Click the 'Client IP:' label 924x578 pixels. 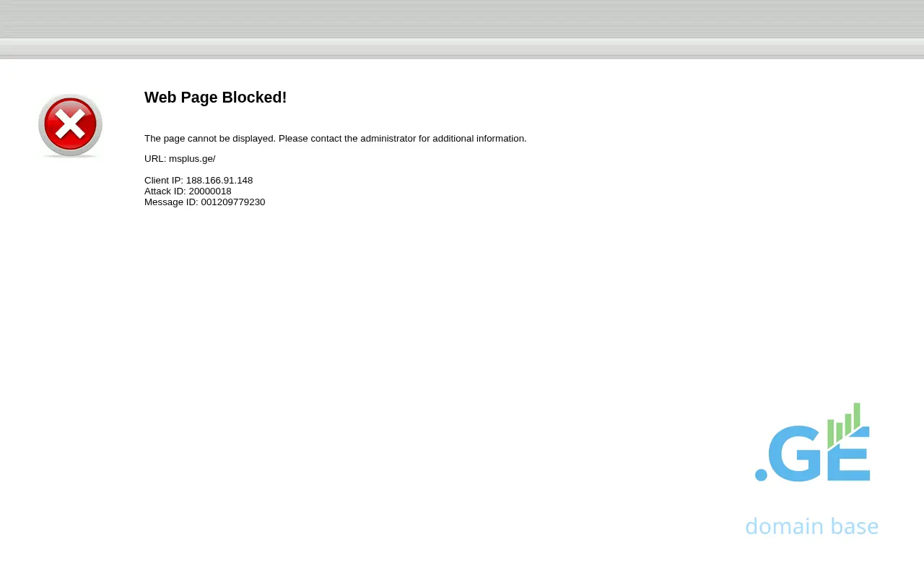tap(164, 181)
